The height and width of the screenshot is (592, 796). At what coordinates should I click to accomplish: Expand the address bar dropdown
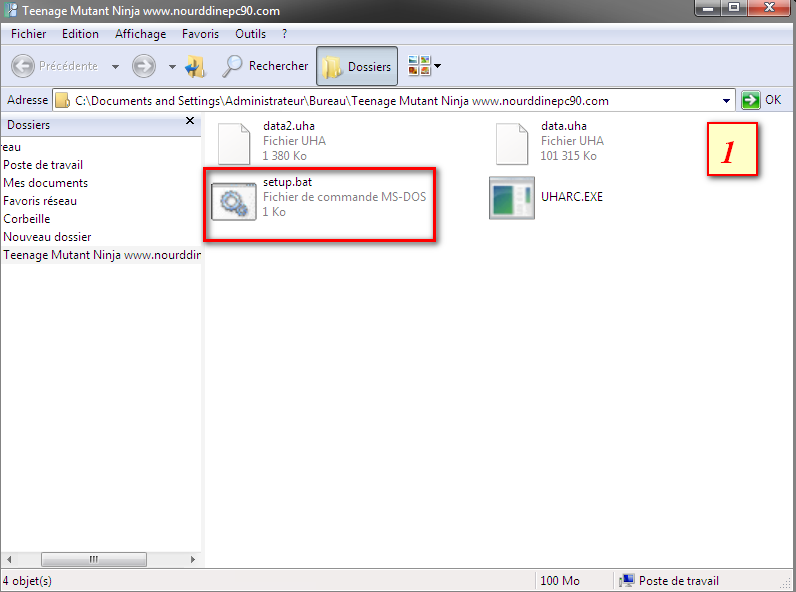pos(726,101)
